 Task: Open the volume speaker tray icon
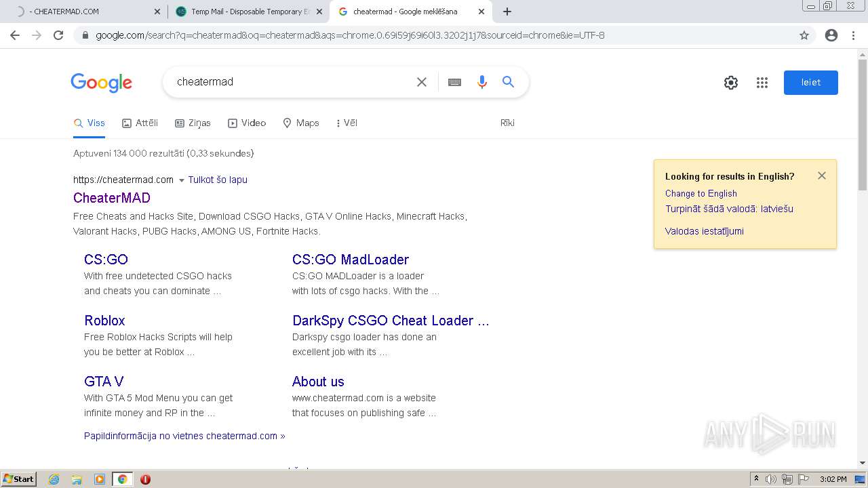coord(771,479)
